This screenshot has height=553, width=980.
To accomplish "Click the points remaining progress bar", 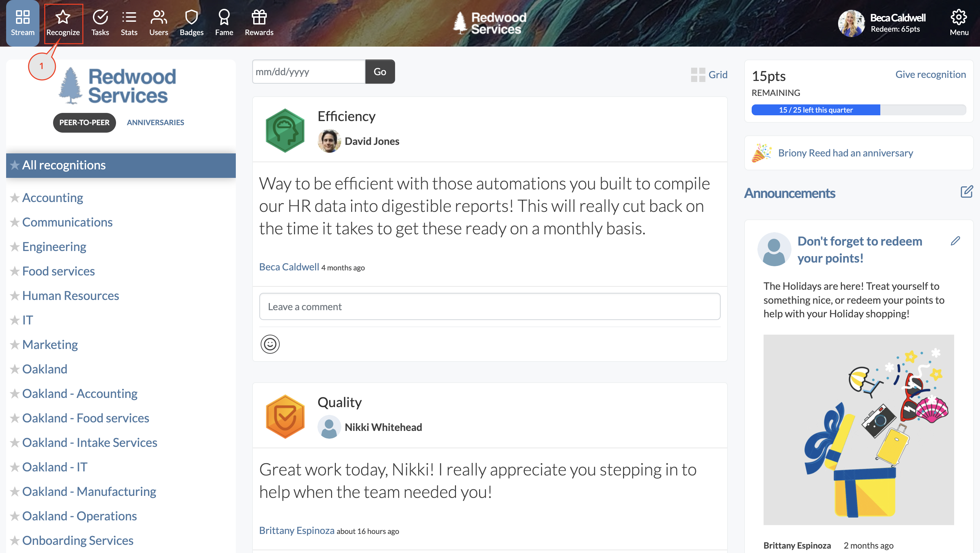I will pos(858,110).
